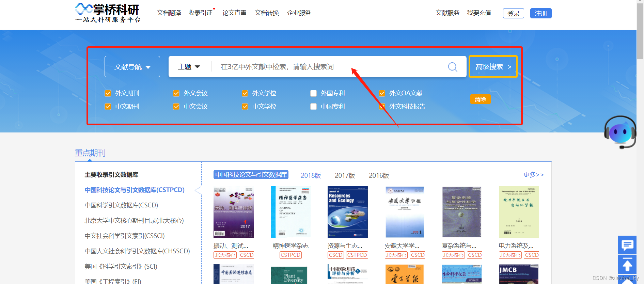Viewport: 644px width, 284px height.
Task: Open Resources and Ecology journal cover
Action: pyautogui.click(x=348, y=212)
